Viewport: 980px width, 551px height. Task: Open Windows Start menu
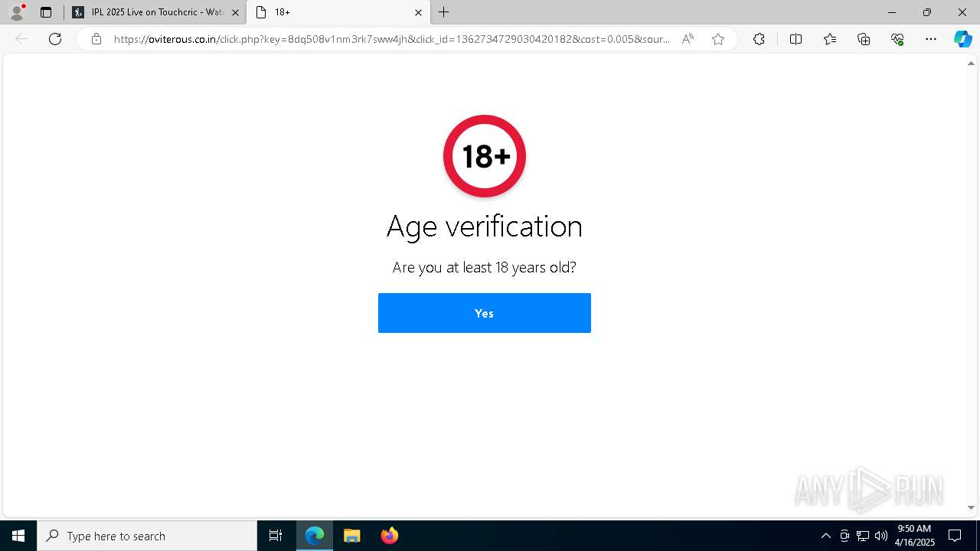point(18,536)
